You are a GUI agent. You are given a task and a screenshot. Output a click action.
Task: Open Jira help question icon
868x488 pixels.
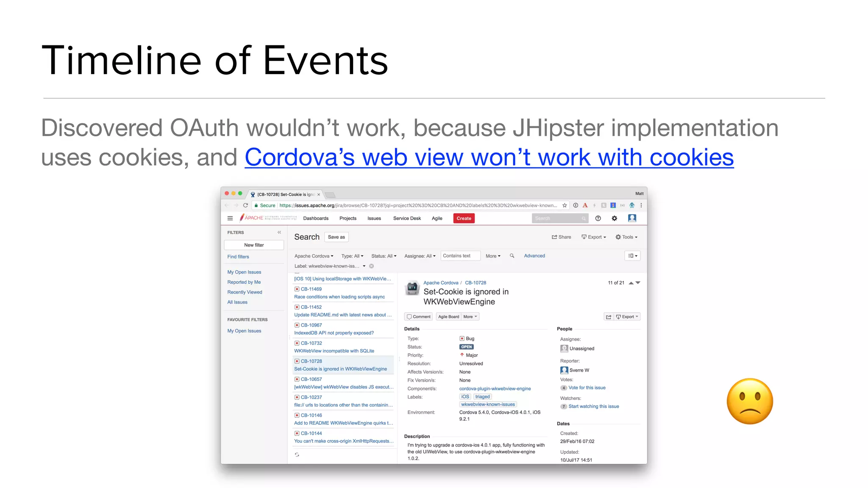pos(598,219)
